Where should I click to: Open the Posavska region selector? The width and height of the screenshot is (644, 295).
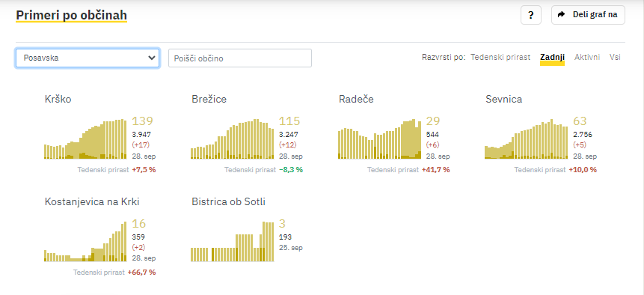[x=88, y=58]
